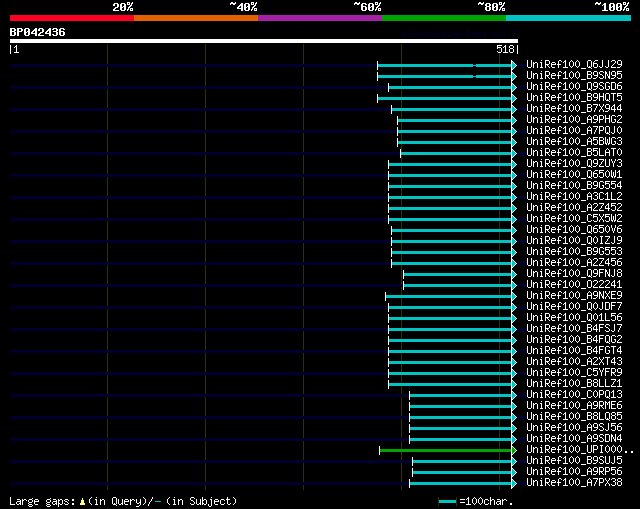Viewport: 640px width, 509px height.
Task: Click the white query sequence ruler bar
Action: click(264, 41)
